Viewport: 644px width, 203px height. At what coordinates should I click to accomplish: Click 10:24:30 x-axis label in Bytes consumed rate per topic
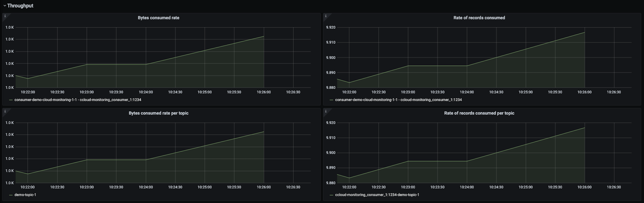click(x=175, y=187)
